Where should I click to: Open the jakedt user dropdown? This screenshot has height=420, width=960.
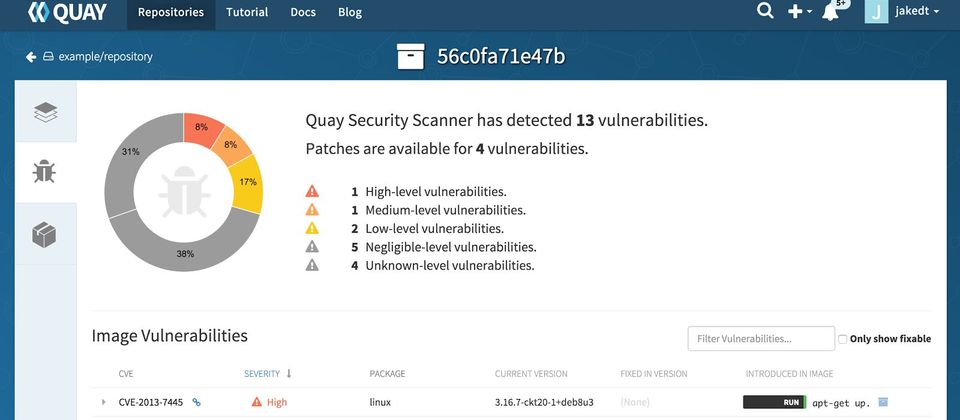click(x=902, y=12)
